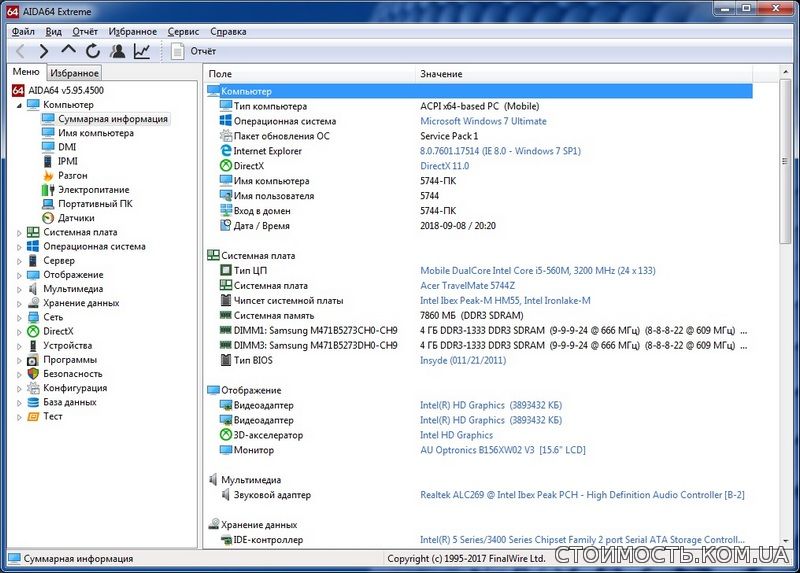Viewport: 800px width, 573px height.
Task: Click the scrollbar down arrow
Action: 785,540
